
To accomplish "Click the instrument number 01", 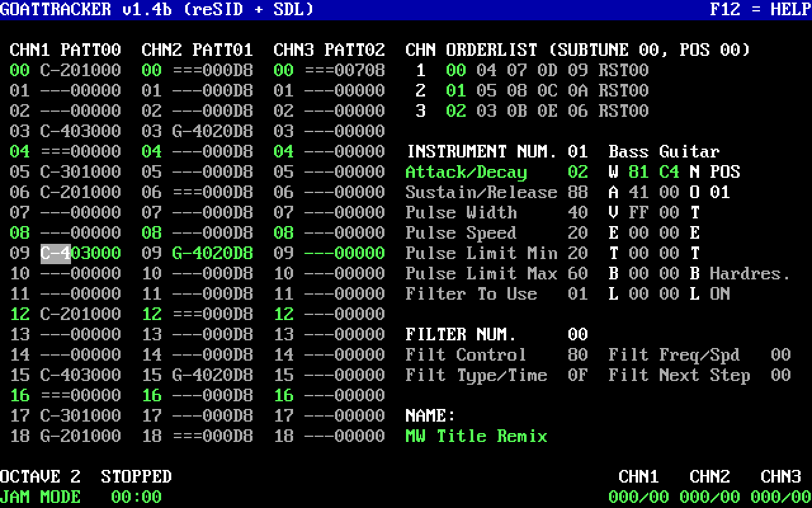I will (x=578, y=152).
